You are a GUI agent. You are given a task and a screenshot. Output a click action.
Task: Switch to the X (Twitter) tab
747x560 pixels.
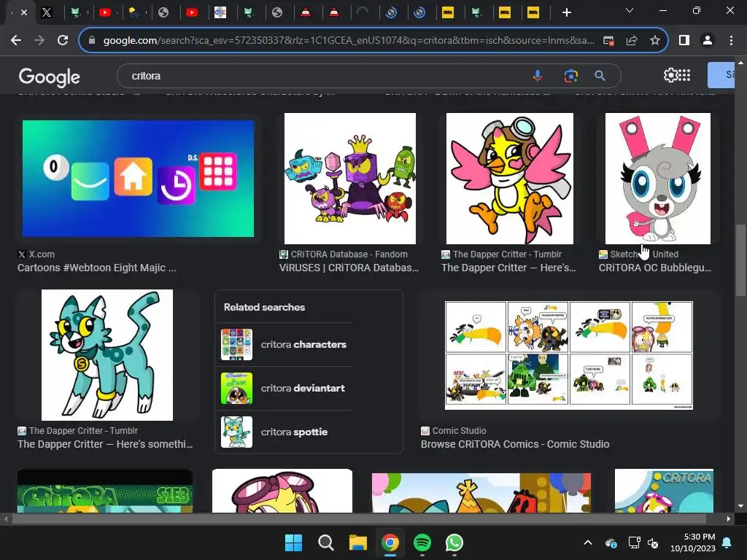pos(46,12)
